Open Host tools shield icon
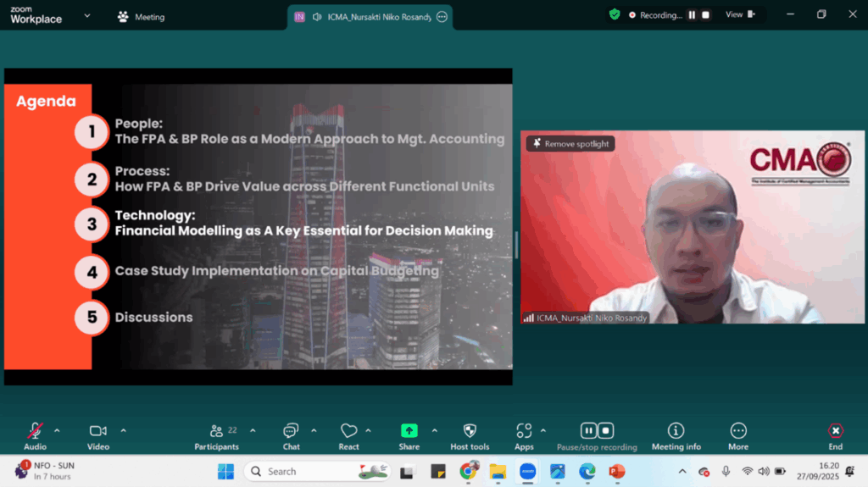 [x=470, y=431]
